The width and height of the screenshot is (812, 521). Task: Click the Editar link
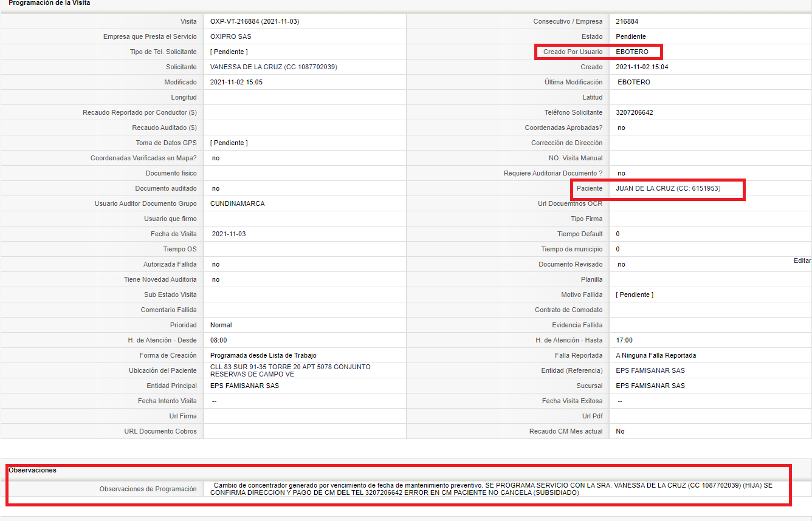802,260
